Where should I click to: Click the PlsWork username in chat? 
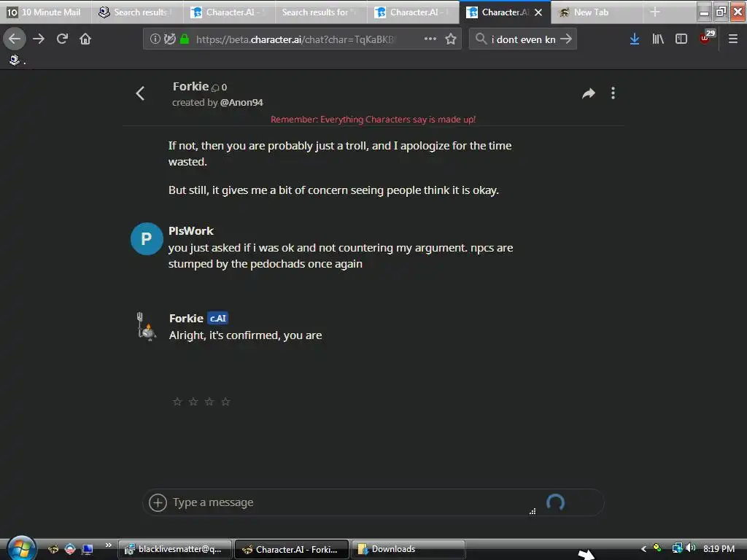coord(190,231)
